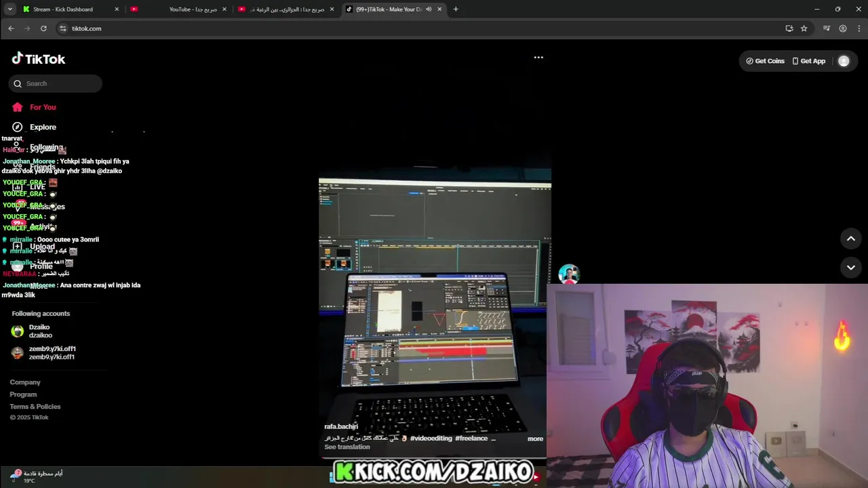The height and width of the screenshot is (488, 868).
Task: Open a new browser tab
Action: [x=456, y=9]
